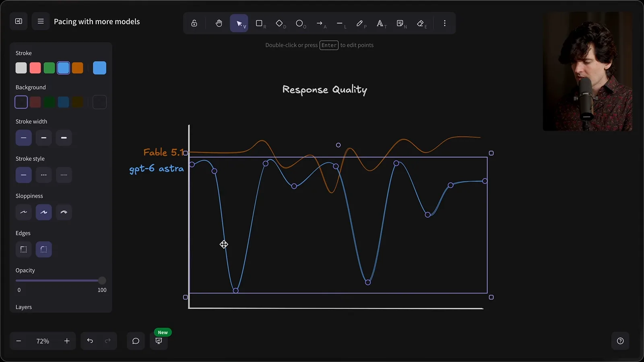Click the lowest point on the blue curve
Image resolution: width=644 pixels, height=362 pixels.
coord(236,290)
